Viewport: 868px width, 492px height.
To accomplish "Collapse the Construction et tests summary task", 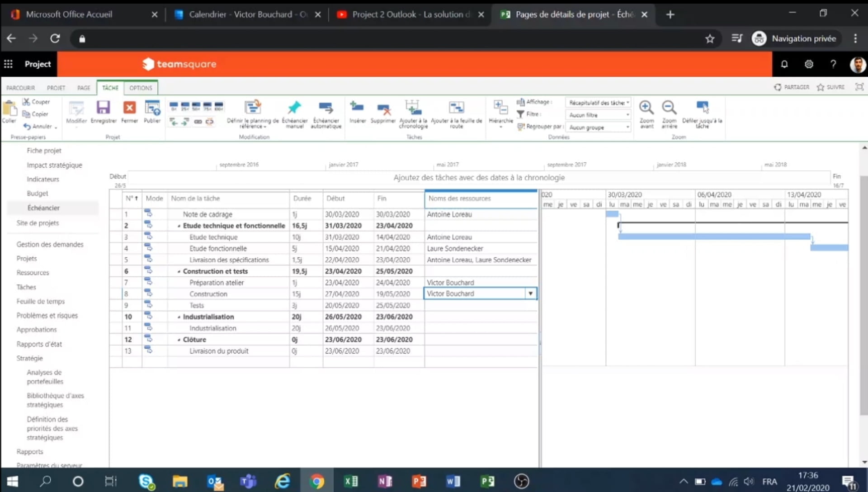I will click(x=179, y=272).
